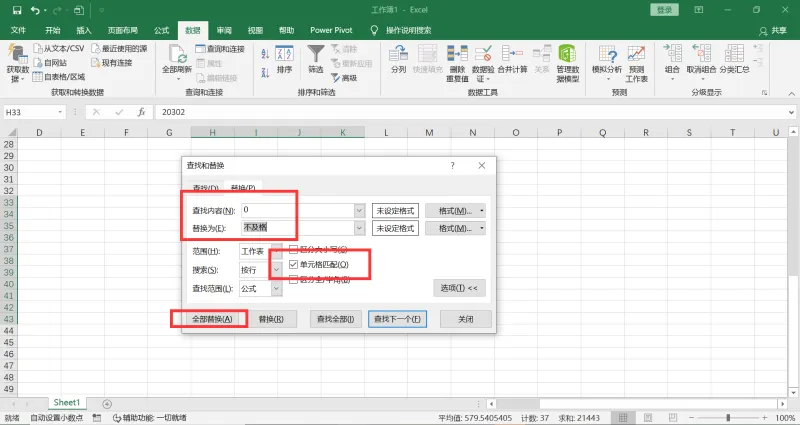Screen dimensions: 800x425
Task: Switch to 开始 ribbon tab
Action: 53,30
